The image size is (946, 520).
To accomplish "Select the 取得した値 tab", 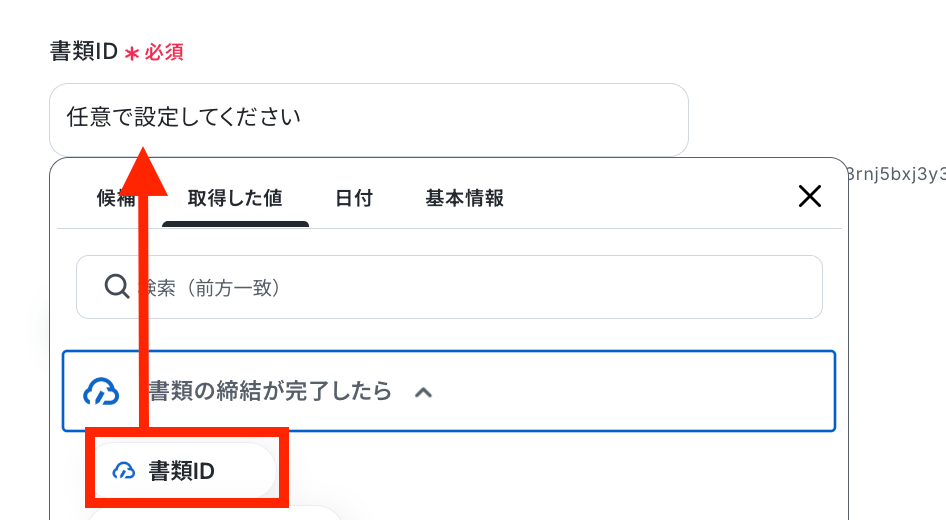I will (235, 198).
